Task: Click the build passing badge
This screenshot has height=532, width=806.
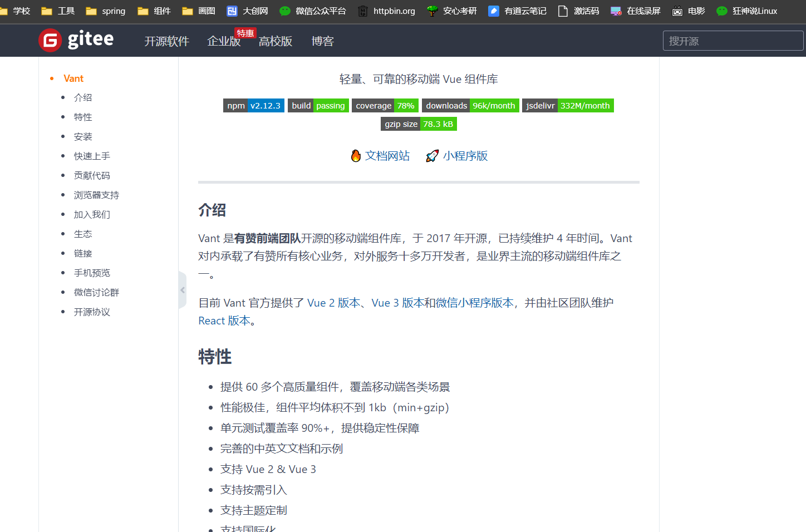Action: coord(318,106)
